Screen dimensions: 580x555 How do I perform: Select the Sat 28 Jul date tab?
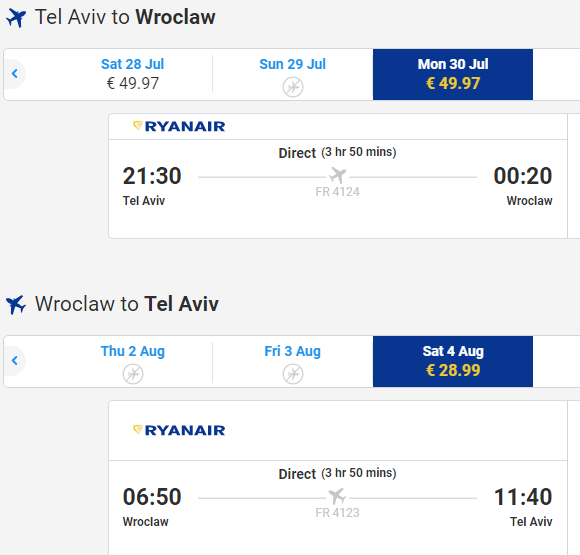click(132, 74)
